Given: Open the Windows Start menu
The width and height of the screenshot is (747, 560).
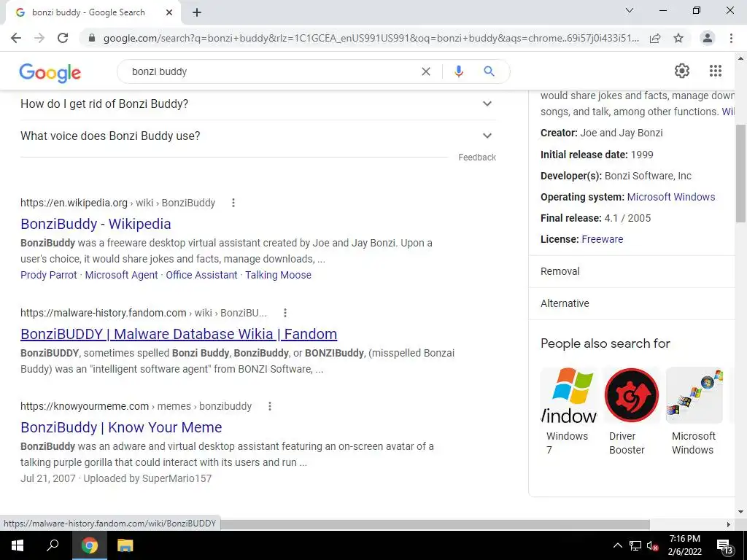Looking at the screenshot, I should tap(18, 545).
